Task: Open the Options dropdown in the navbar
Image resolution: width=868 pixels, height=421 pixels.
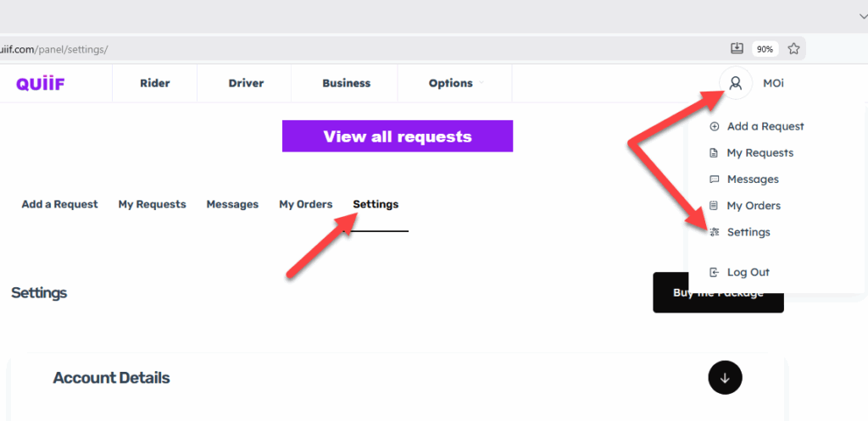Action: point(456,83)
